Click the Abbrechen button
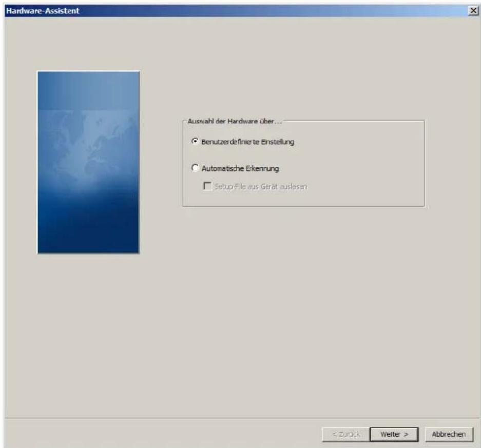The image size is (481, 448). coord(449,434)
